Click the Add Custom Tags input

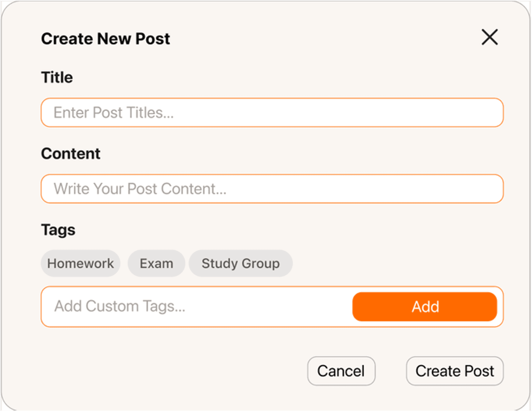pyautogui.click(x=187, y=306)
